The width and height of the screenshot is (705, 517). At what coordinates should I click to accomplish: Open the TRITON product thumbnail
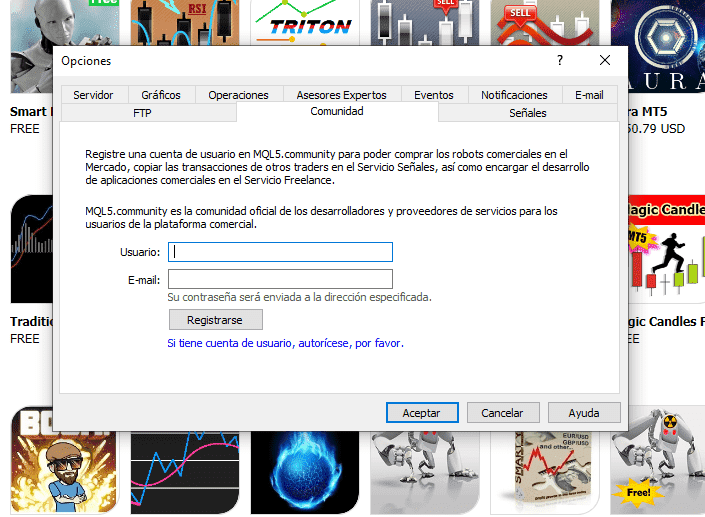(x=305, y=22)
